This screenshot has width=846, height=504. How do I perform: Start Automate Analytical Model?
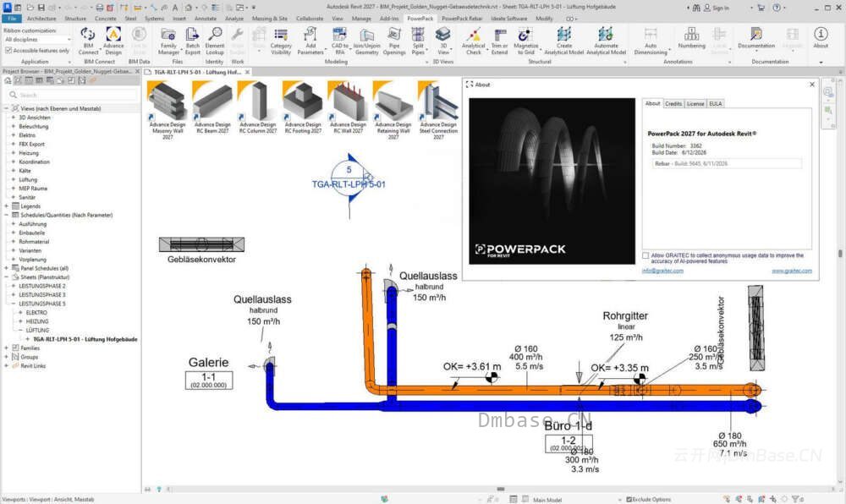(606, 41)
